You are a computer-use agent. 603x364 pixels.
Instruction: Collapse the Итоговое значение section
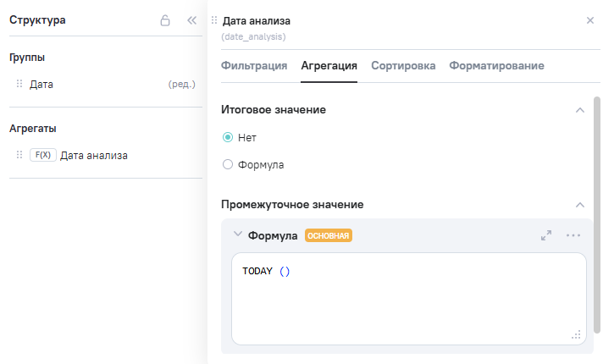[580, 110]
